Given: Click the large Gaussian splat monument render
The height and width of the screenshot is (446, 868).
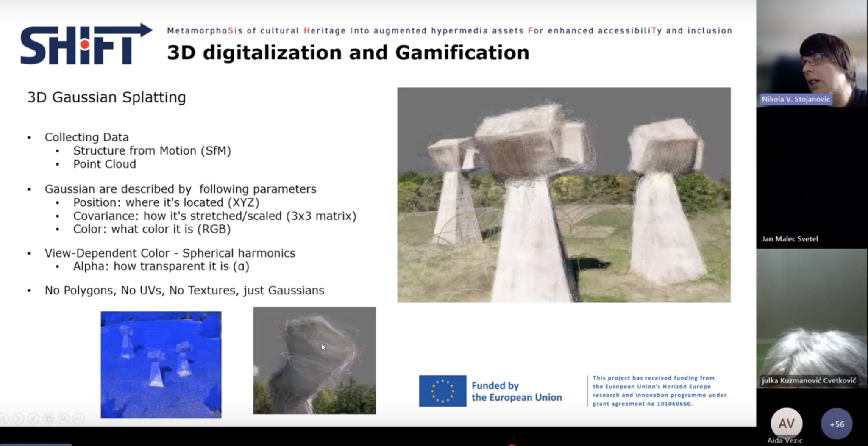Looking at the screenshot, I should (564, 195).
